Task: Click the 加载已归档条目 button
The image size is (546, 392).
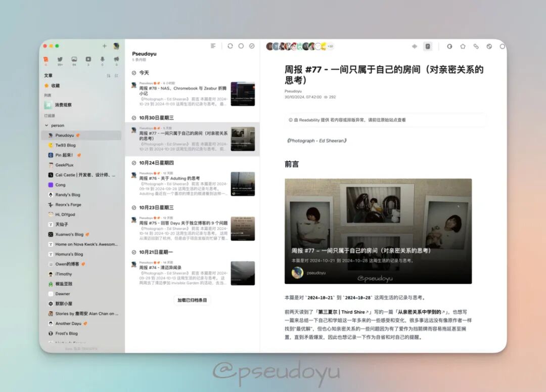Action: pyautogui.click(x=192, y=300)
